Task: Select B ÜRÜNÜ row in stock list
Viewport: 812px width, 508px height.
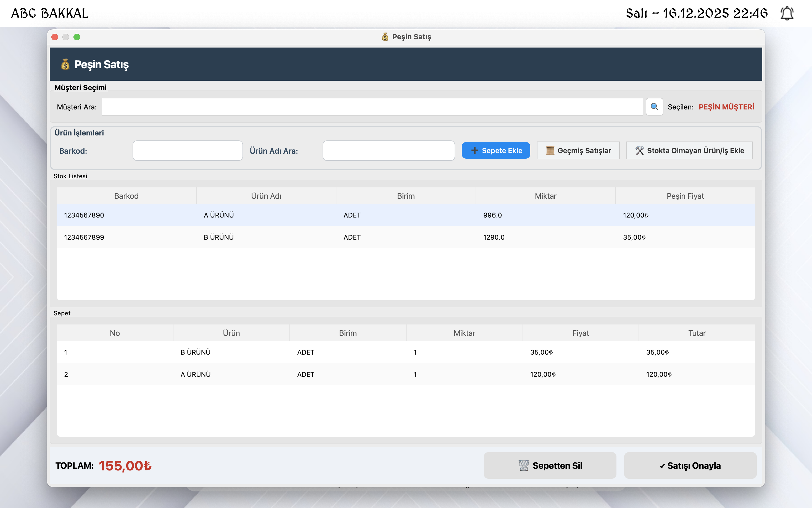Action: tap(218, 237)
